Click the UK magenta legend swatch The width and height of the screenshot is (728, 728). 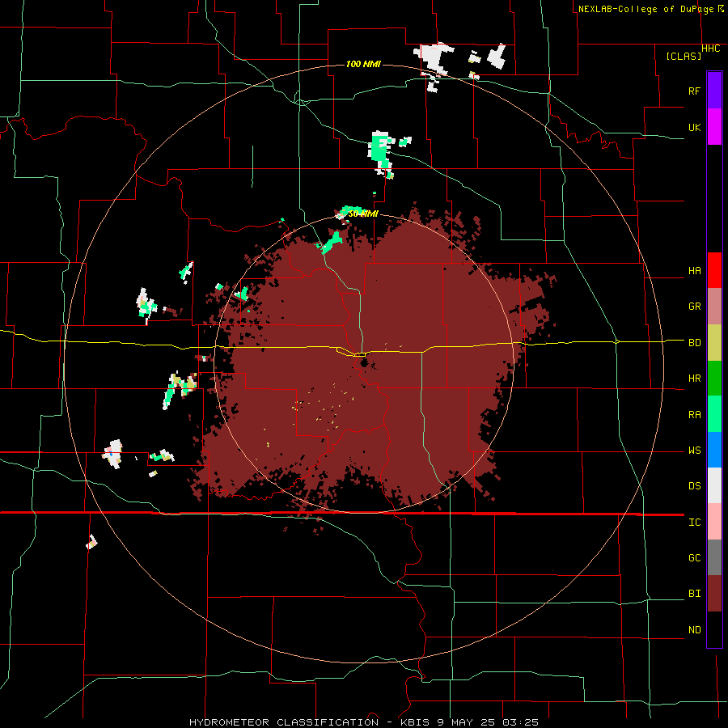point(714,127)
